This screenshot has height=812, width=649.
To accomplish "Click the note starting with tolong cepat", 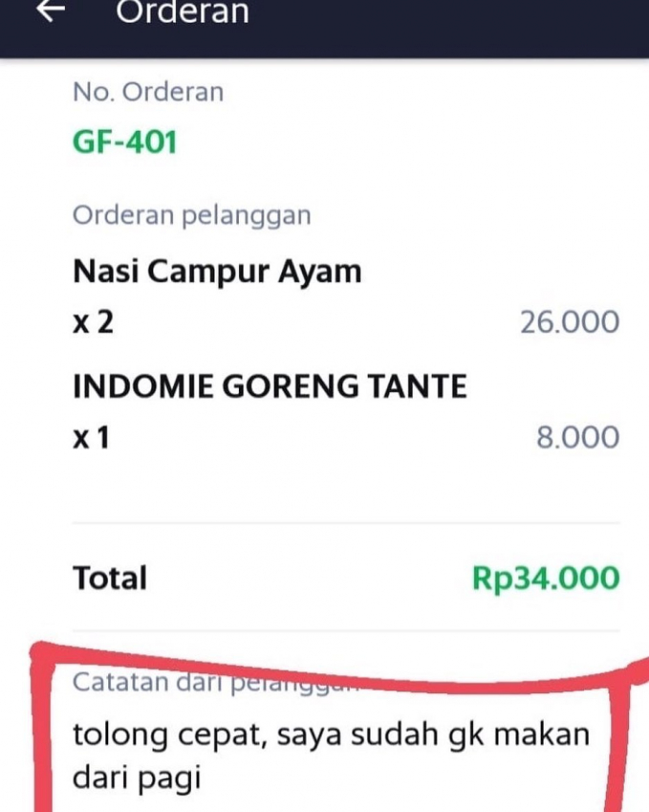I will [331, 735].
